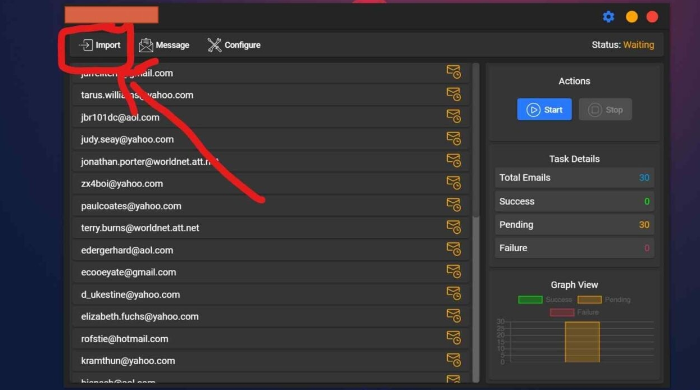700x390 pixels.
Task: Click the Import toolbar button
Action: [x=100, y=45]
